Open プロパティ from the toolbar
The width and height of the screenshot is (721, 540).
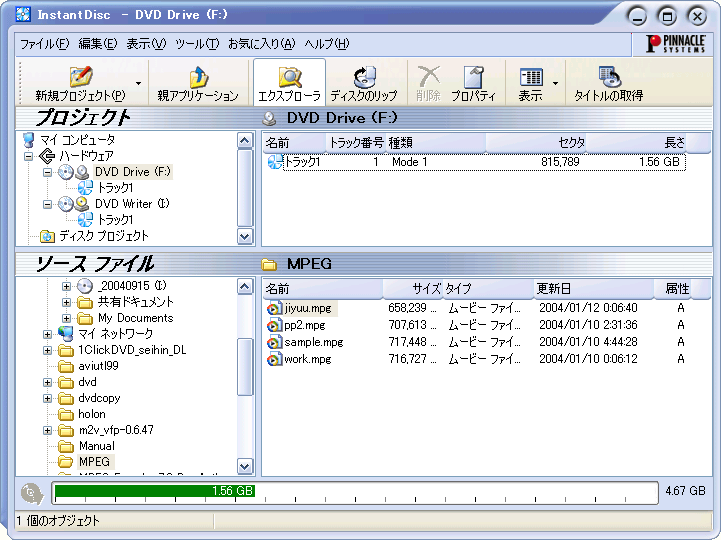tap(473, 83)
